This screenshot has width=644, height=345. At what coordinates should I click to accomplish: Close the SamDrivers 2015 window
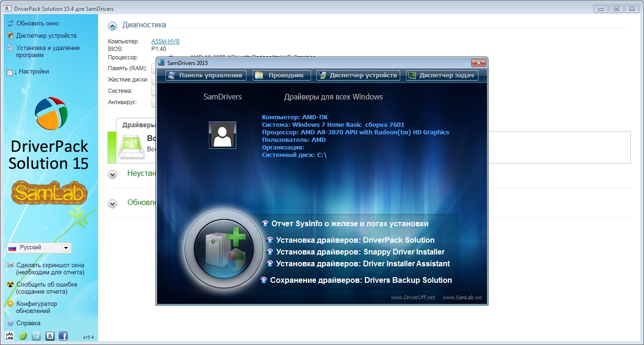(x=479, y=63)
